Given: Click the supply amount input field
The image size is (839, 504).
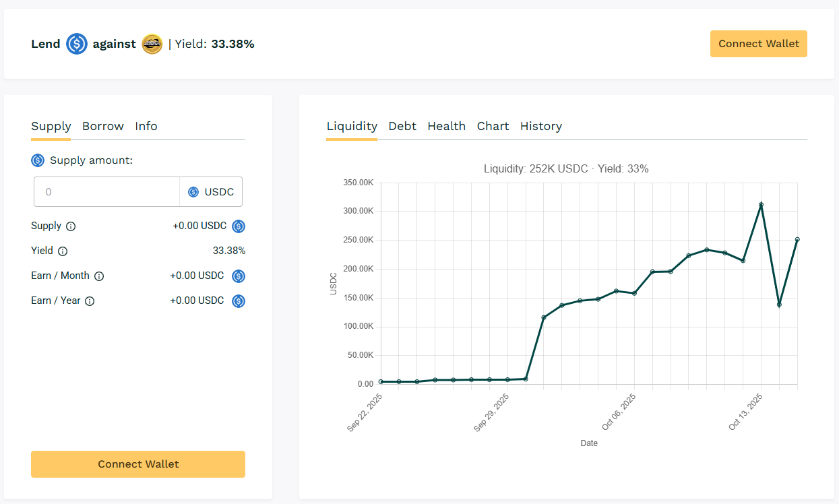Looking at the screenshot, I should pyautogui.click(x=106, y=192).
